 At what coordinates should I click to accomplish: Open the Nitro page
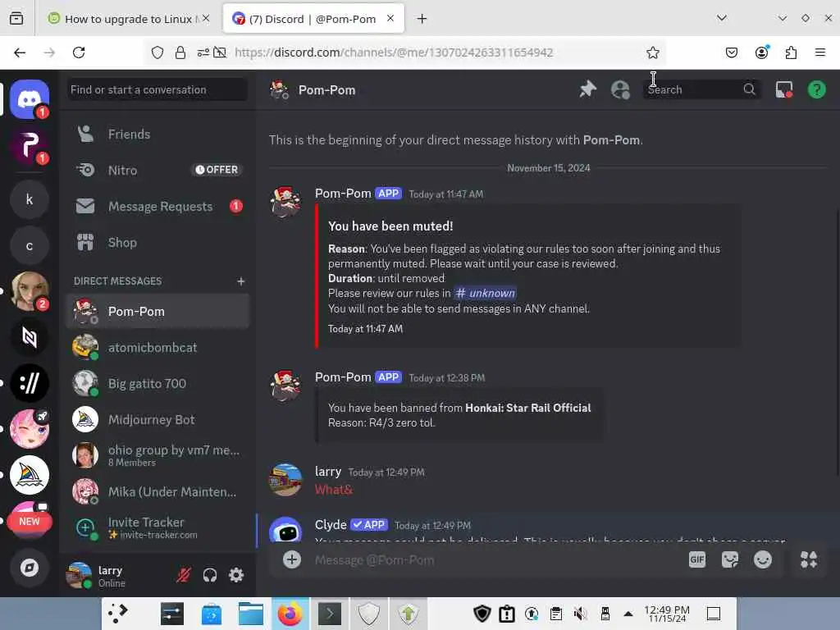pos(157,170)
